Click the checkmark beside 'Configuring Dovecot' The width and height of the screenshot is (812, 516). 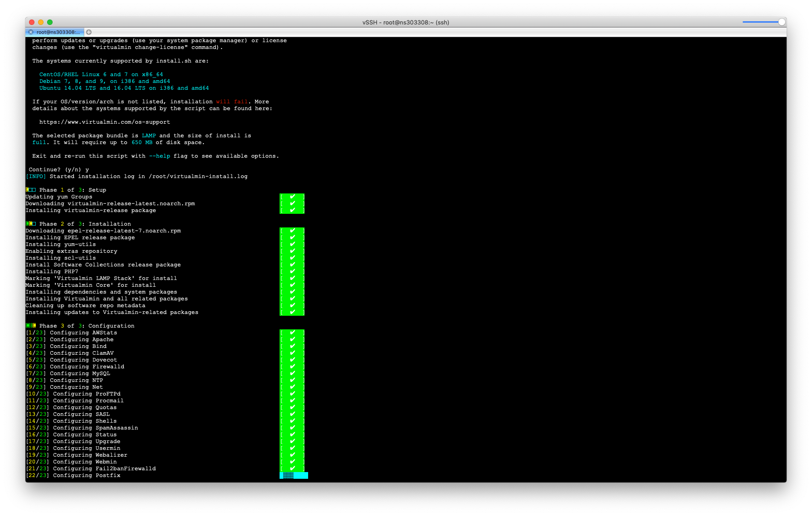tap(292, 360)
